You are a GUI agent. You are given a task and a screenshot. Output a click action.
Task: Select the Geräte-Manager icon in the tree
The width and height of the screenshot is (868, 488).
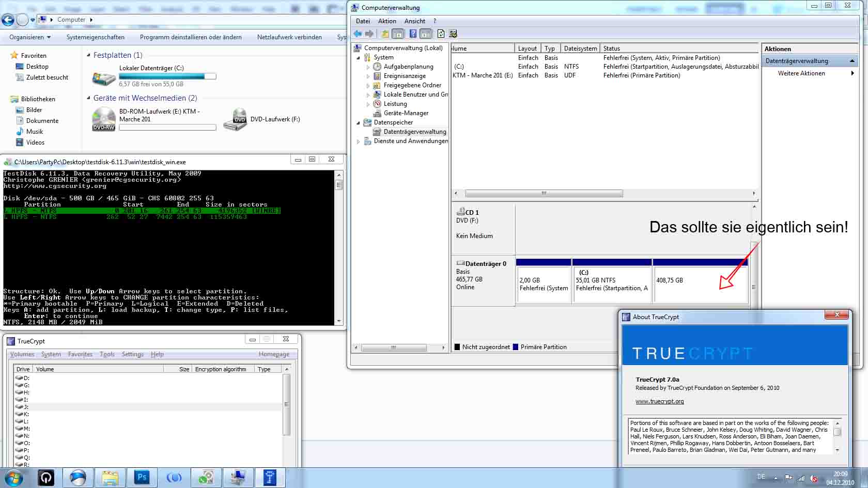377,113
